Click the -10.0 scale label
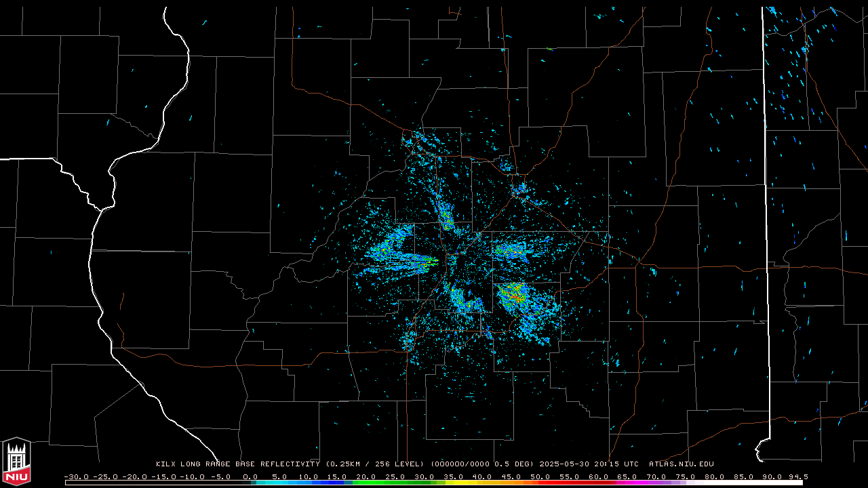This screenshot has height=488, width=868. [193, 477]
